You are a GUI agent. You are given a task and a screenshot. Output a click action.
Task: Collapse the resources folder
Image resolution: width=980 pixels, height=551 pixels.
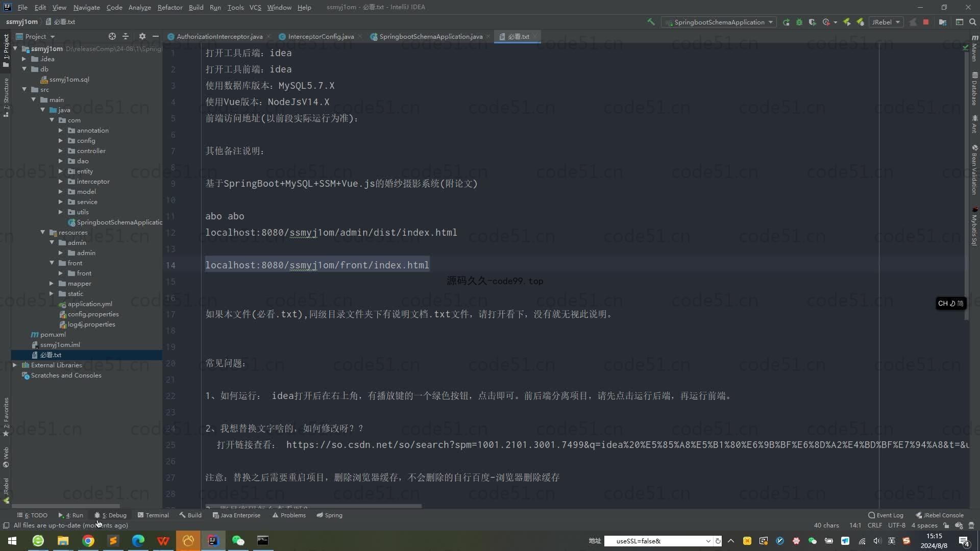[x=42, y=232]
